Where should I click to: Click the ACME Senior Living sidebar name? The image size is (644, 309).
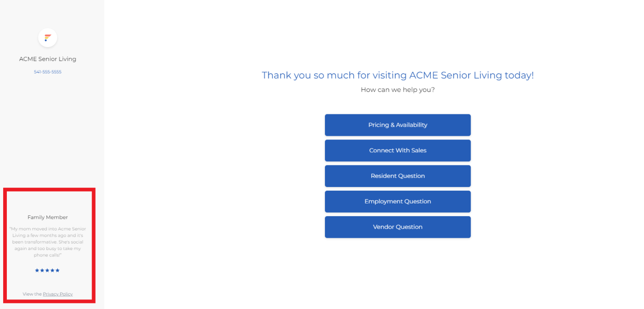pos(48,59)
